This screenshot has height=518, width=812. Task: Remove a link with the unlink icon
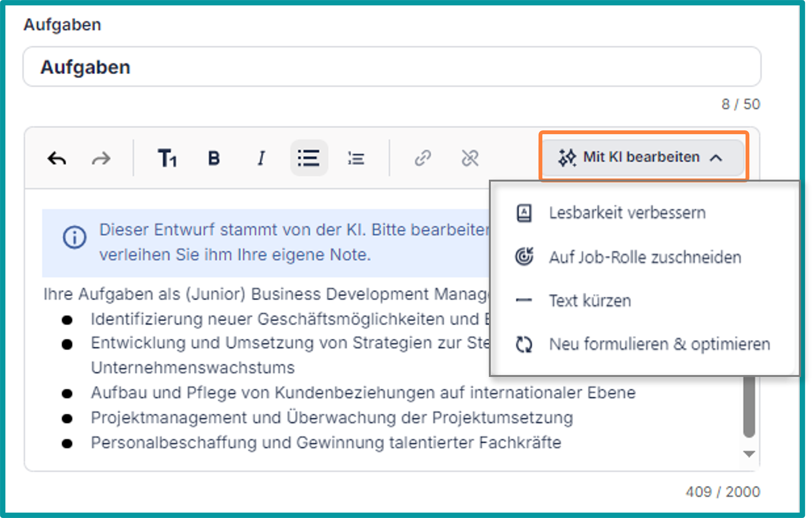click(470, 158)
